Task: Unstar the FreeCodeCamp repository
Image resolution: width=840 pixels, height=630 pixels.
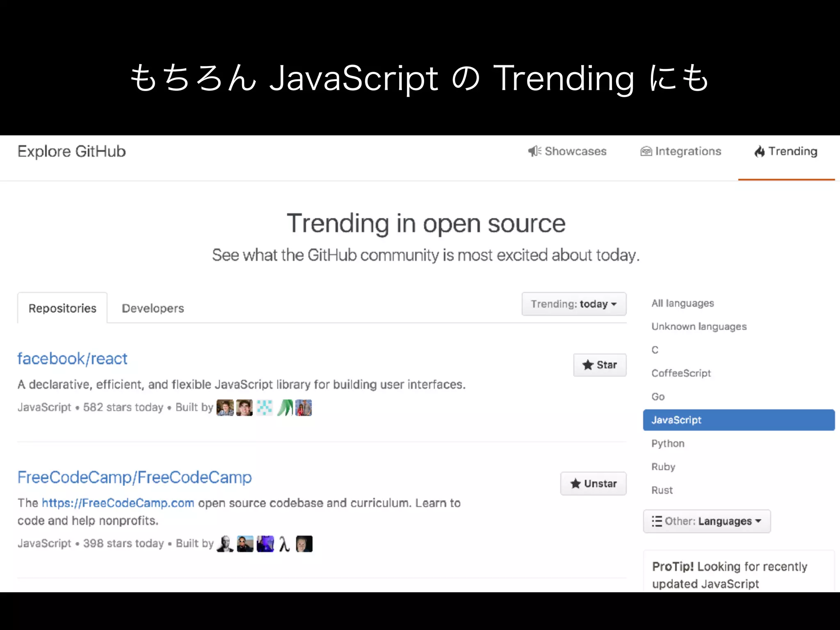Action: [593, 484]
